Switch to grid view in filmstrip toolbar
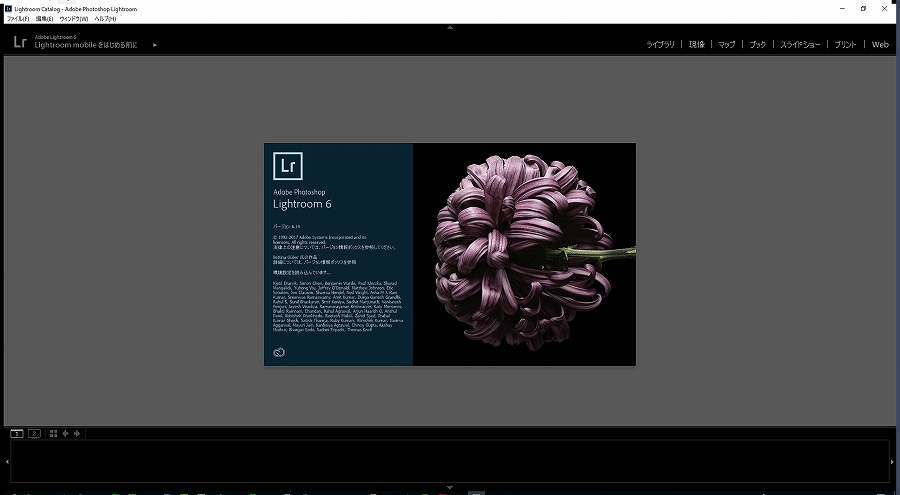The height and width of the screenshot is (495, 900). (54, 433)
